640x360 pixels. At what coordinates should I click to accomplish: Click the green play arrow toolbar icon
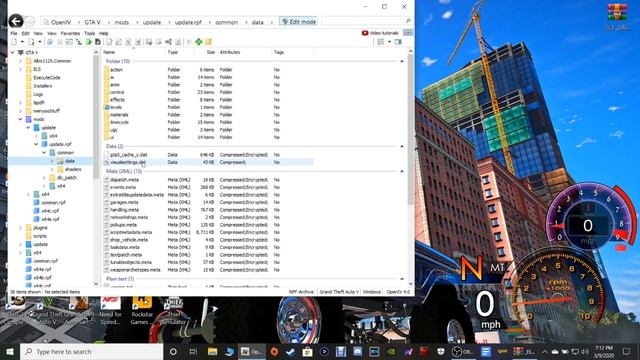click(89, 42)
